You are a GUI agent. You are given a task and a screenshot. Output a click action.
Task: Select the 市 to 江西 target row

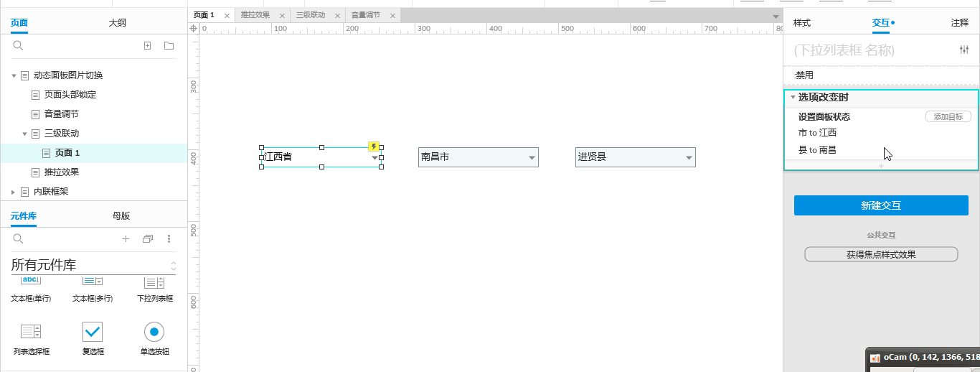coord(818,133)
